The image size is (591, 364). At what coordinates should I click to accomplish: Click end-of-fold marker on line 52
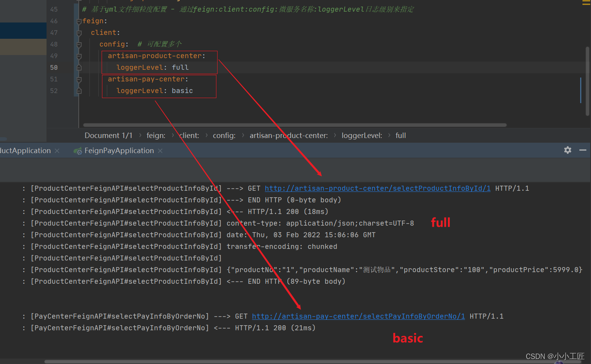coord(79,91)
